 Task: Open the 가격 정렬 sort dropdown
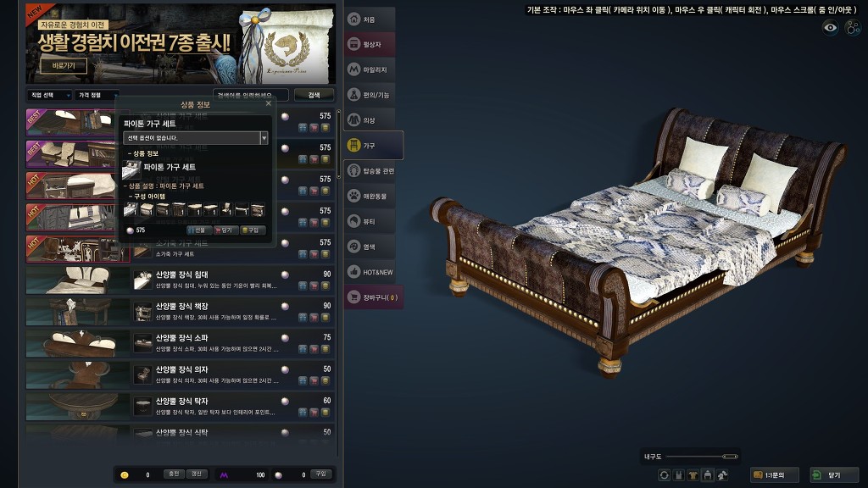tap(97, 95)
